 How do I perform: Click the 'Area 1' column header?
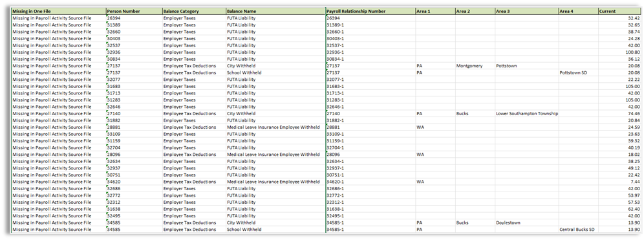click(x=435, y=12)
